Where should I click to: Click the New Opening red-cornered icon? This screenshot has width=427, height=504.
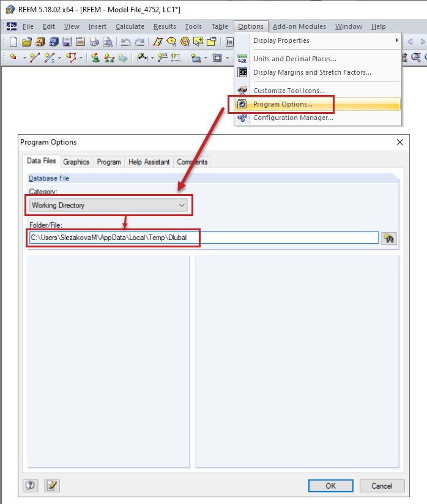tap(217, 58)
